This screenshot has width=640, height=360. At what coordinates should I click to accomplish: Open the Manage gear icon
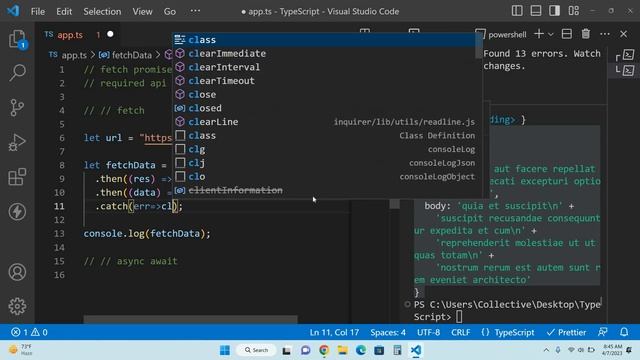coord(17,306)
